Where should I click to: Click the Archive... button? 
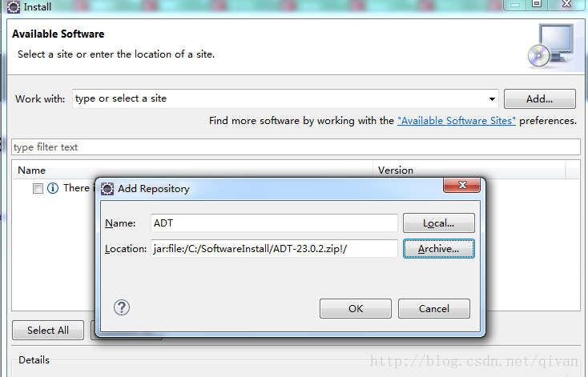point(439,249)
